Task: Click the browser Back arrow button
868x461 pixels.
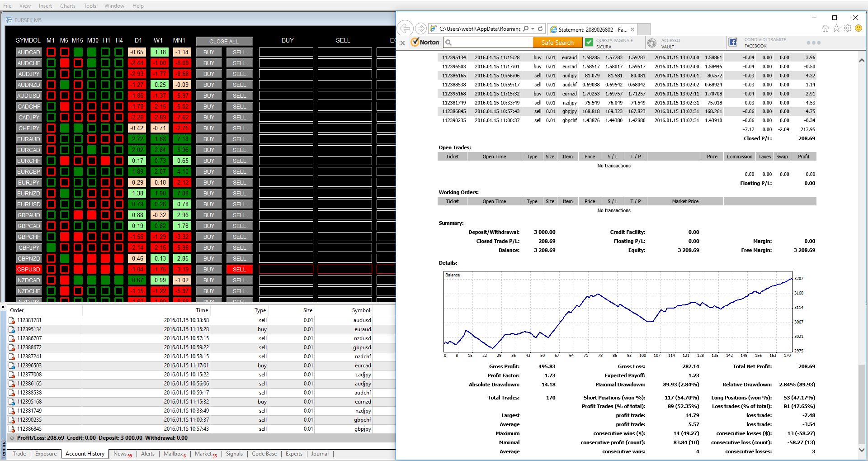Action: (x=406, y=29)
